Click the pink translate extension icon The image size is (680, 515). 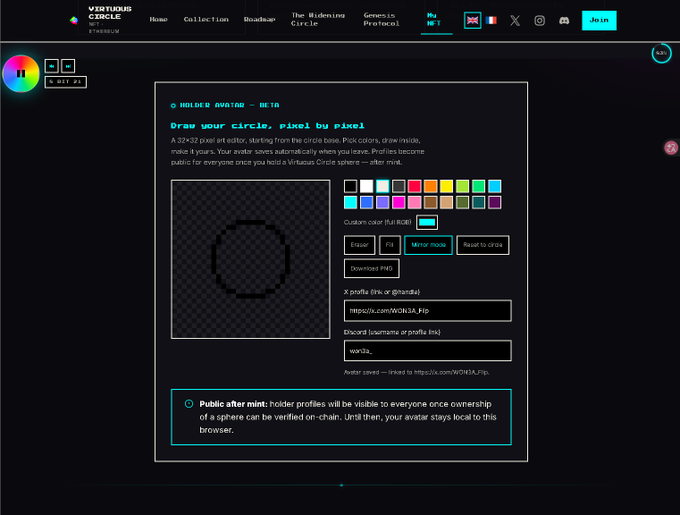point(671,148)
